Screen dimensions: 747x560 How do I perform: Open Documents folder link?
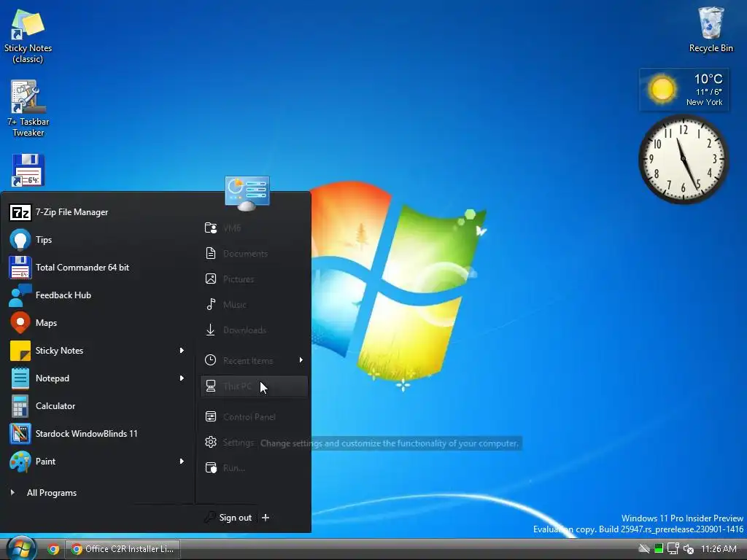pyautogui.click(x=254, y=253)
